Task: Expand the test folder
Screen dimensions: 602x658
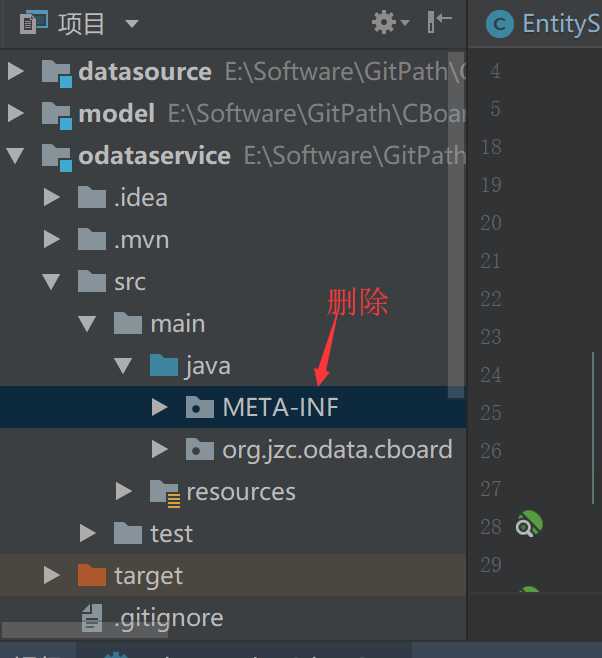Action: 88,533
